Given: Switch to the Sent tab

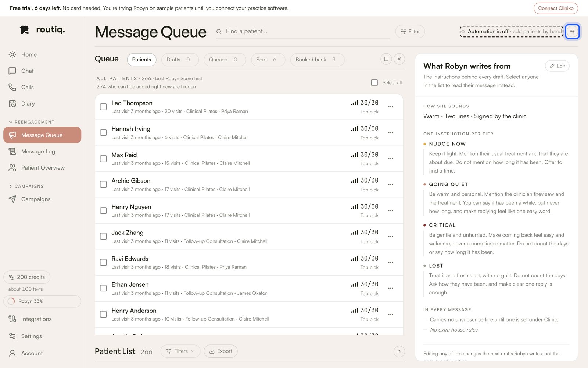Looking at the screenshot, I should 268,60.
